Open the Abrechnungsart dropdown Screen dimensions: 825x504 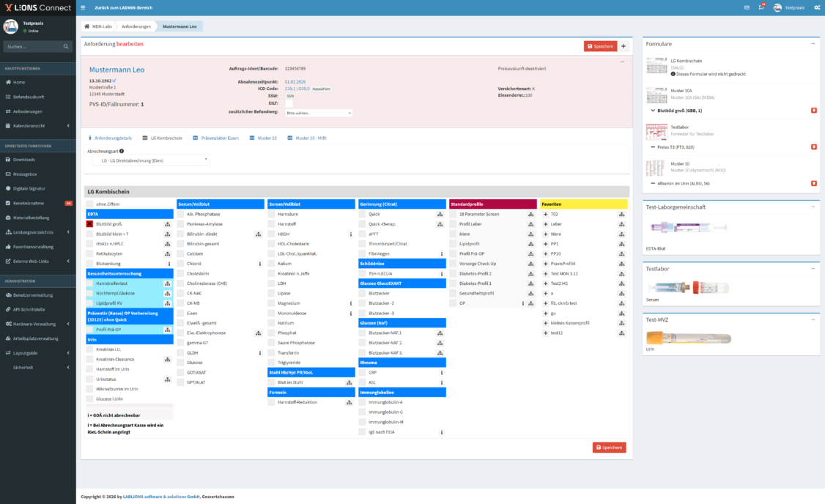click(150, 160)
